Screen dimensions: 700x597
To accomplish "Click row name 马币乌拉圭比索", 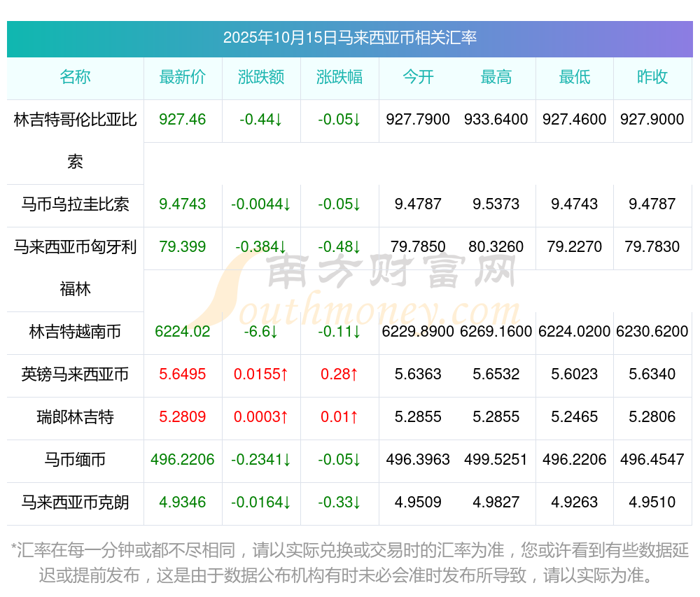I will [75, 204].
